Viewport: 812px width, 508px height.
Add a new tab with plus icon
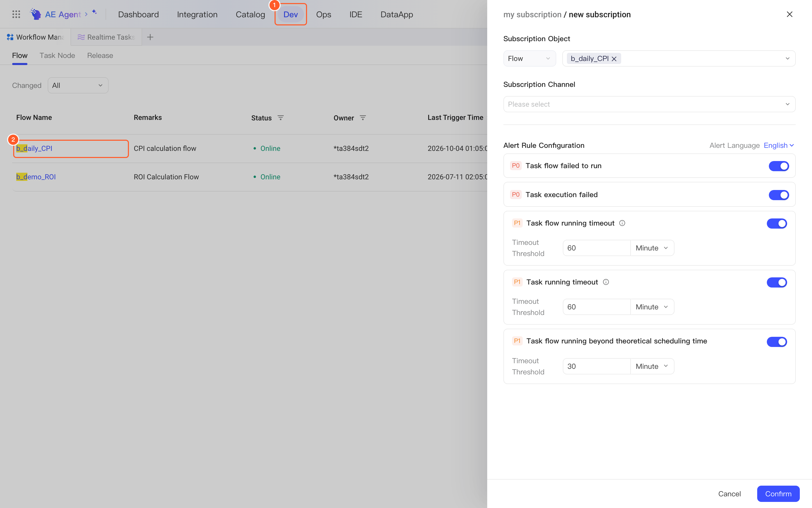tap(150, 37)
